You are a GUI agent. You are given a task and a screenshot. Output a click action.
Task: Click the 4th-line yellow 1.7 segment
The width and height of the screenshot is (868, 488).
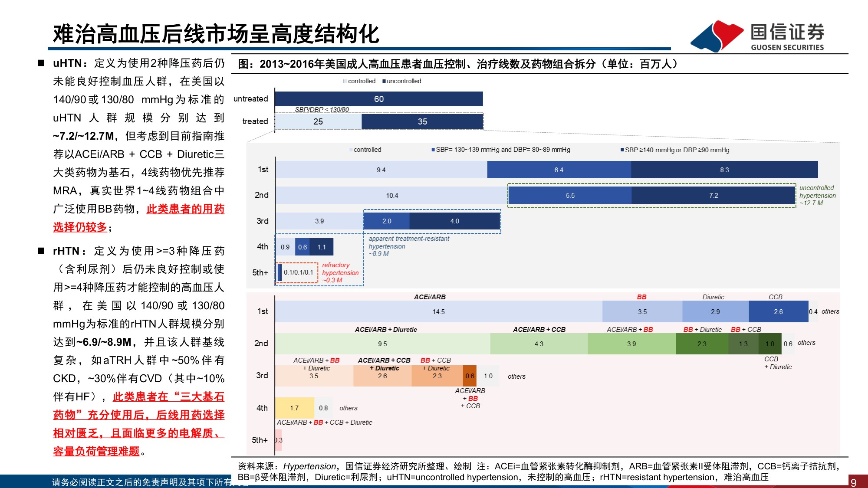(294, 408)
